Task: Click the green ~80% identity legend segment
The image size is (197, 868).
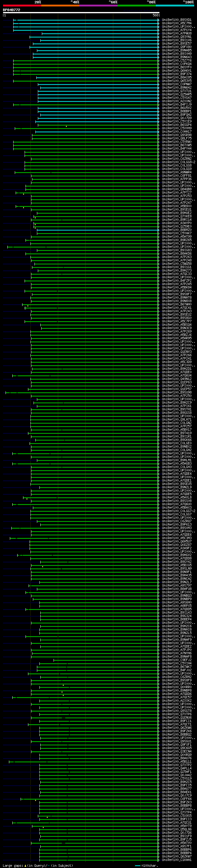Action: (x=136, y=6)
